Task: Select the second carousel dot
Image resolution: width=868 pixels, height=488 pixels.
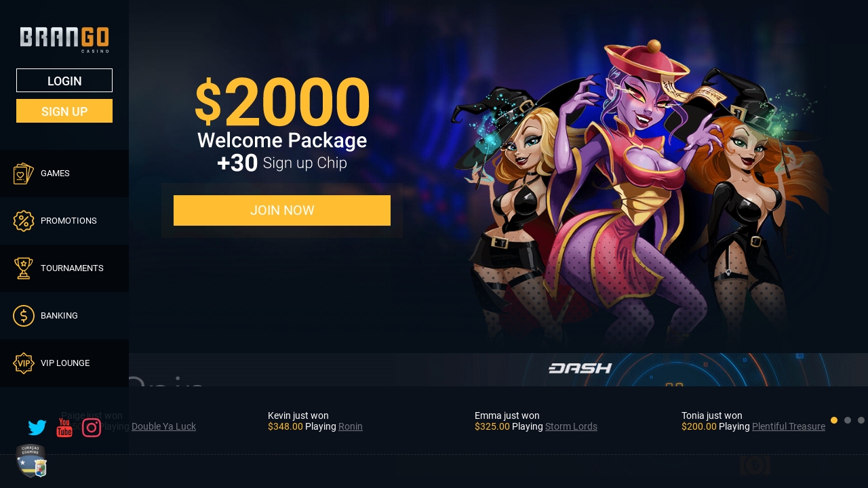Action: pyautogui.click(x=848, y=420)
